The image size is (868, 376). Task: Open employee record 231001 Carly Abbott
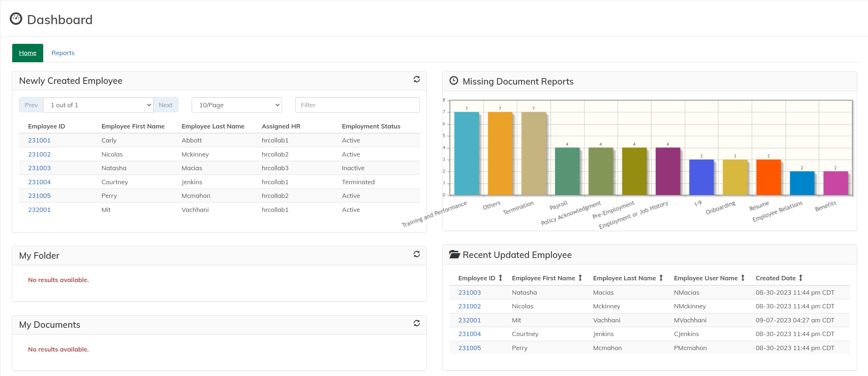click(39, 140)
